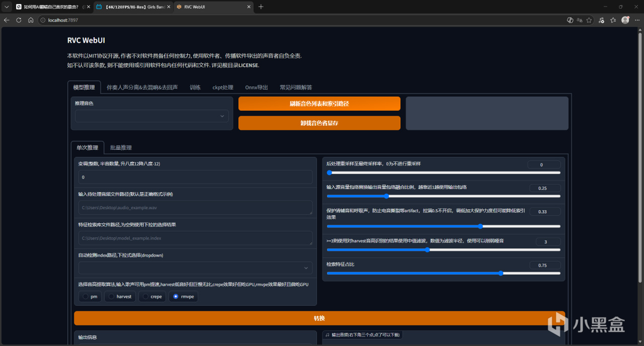Select the 模型推理 tab
The width and height of the screenshot is (644, 346).
click(x=84, y=87)
